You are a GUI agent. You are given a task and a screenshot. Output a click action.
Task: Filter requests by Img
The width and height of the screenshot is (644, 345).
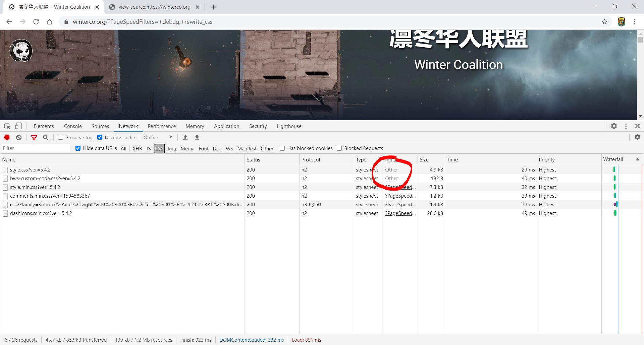coord(172,148)
